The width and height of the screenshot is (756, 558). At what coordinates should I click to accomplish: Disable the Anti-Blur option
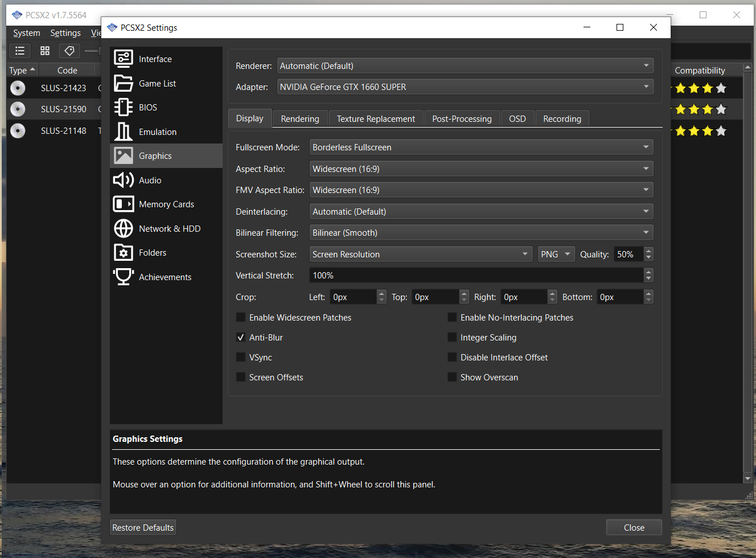pyautogui.click(x=241, y=337)
